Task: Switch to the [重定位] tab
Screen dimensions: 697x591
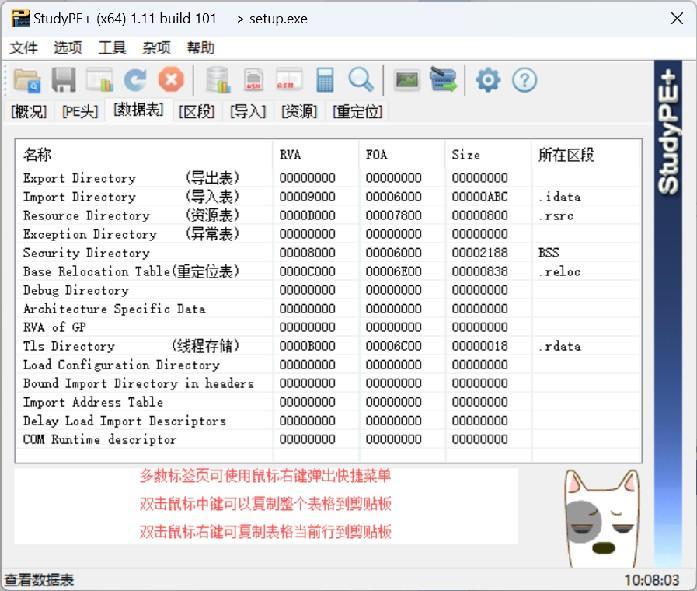Action: click(358, 112)
